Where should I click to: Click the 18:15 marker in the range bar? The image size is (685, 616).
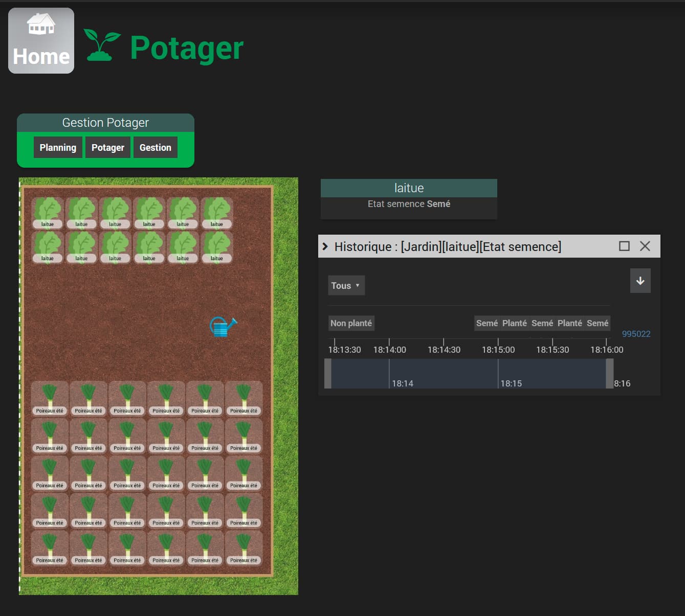(511, 383)
